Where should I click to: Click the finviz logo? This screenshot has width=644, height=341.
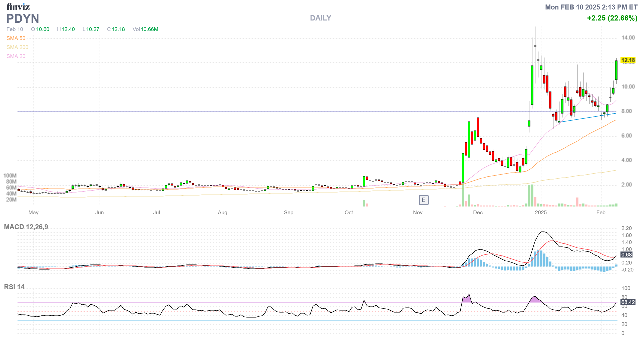coord(18,7)
